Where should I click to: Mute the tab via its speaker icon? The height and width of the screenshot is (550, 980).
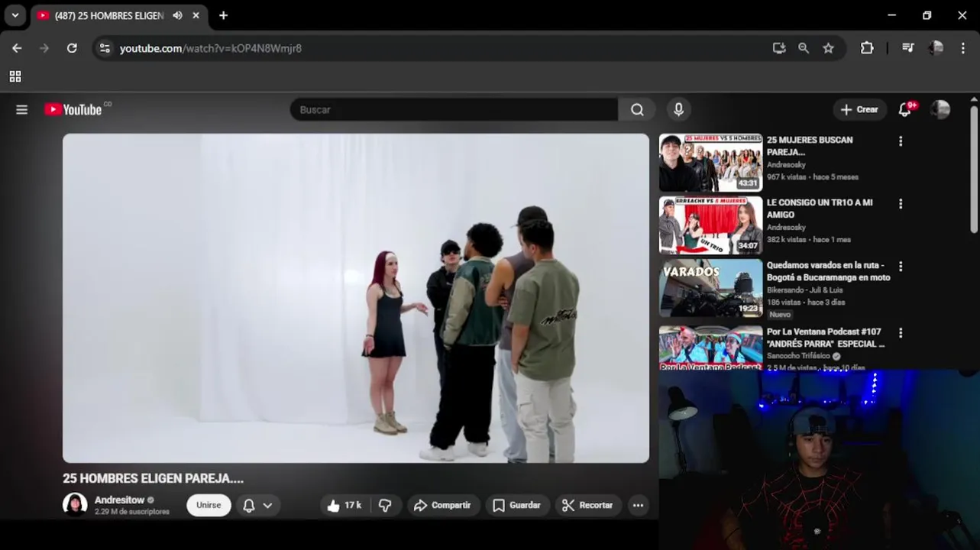pyautogui.click(x=177, y=15)
